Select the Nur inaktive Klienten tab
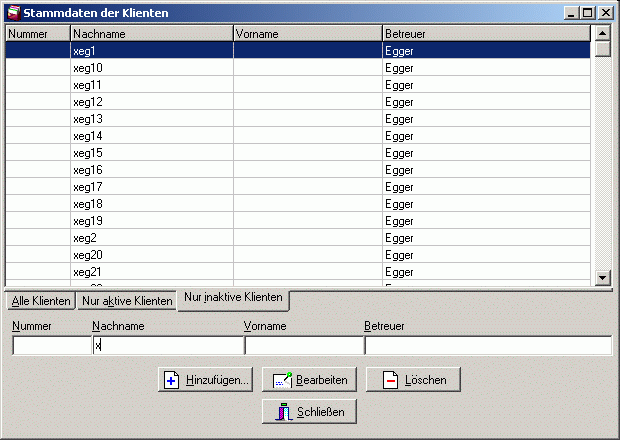This screenshot has height=440, width=620. point(233,300)
